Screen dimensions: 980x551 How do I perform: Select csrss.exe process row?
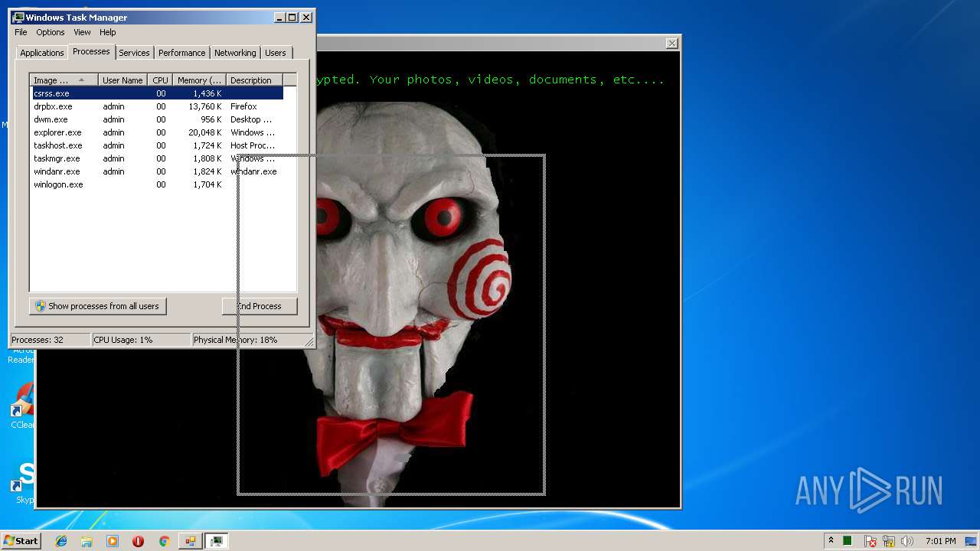click(x=157, y=93)
